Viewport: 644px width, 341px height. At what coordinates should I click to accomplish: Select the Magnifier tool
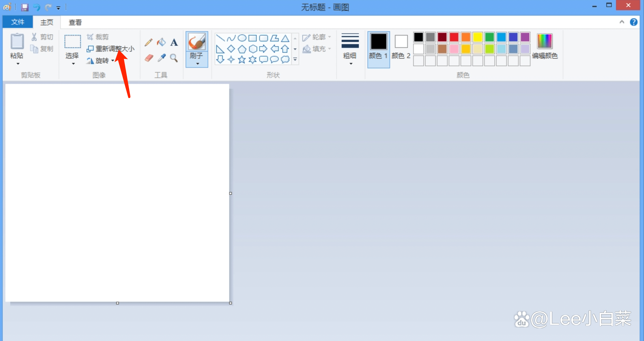[x=174, y=58]
